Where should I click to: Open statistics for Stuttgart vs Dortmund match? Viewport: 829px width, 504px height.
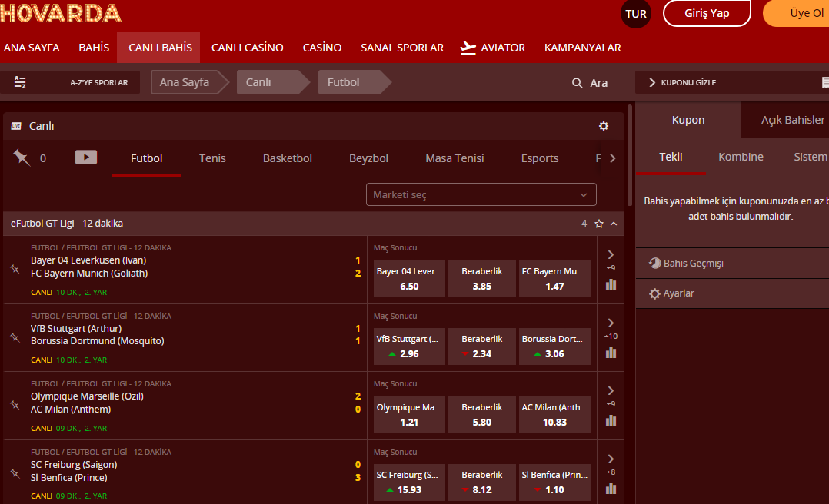[611, 353]
